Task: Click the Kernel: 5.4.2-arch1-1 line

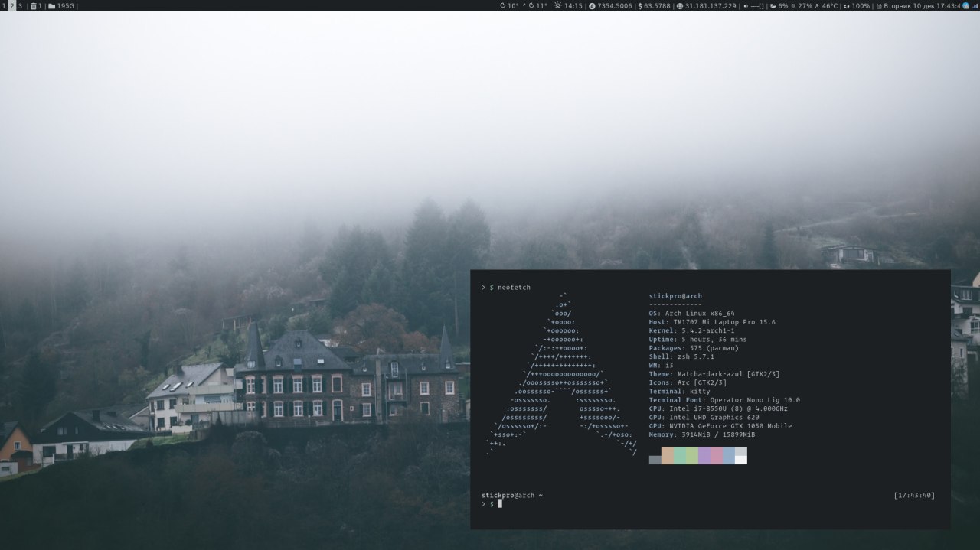Action: tap(691, 330)
